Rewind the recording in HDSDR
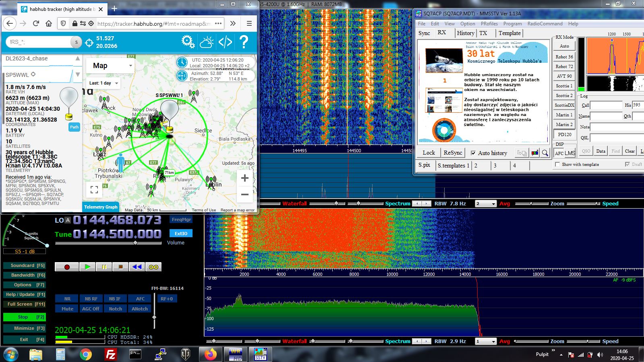The height and width of the screenshot is (362, 644). (137, 267)
